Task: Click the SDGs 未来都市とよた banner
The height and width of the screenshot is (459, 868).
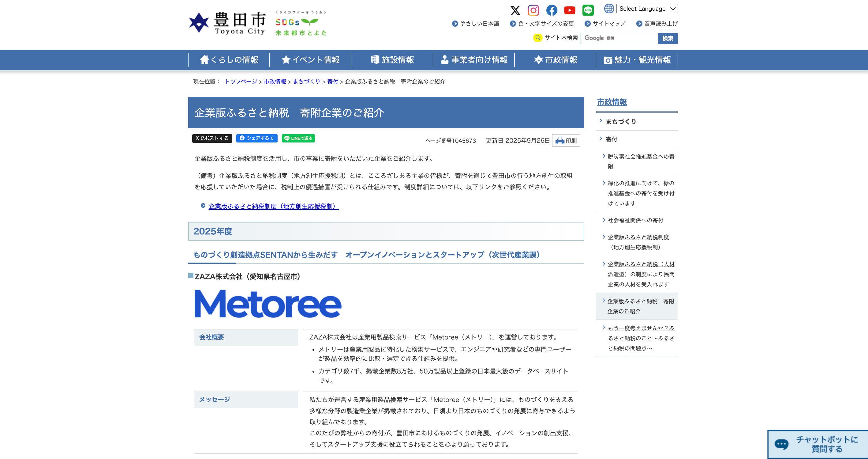Action: point(301,23)
